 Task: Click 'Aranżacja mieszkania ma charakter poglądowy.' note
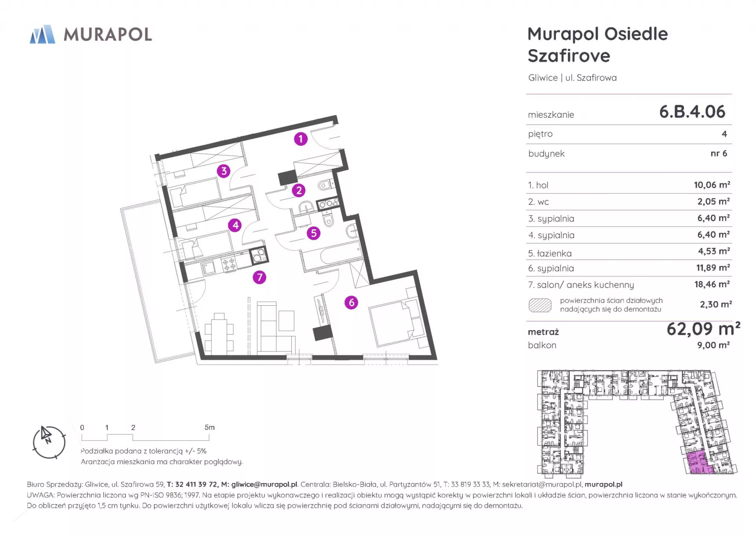pos(162,462)
